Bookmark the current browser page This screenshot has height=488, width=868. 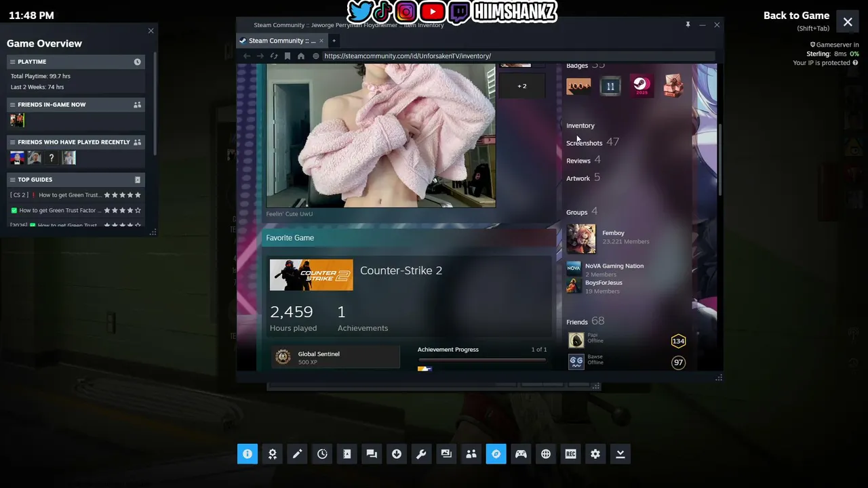click(x=288, y=56)
